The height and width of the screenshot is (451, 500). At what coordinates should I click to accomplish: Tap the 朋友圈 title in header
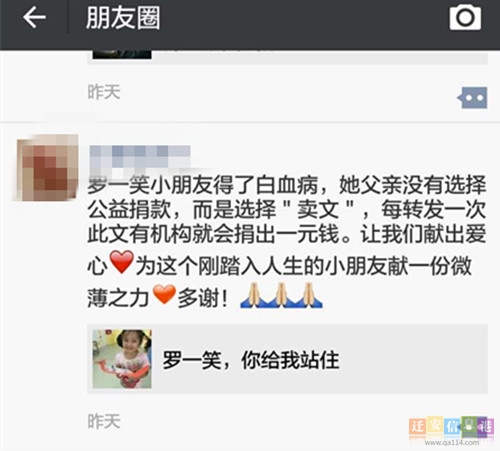(x=123, y=18)
